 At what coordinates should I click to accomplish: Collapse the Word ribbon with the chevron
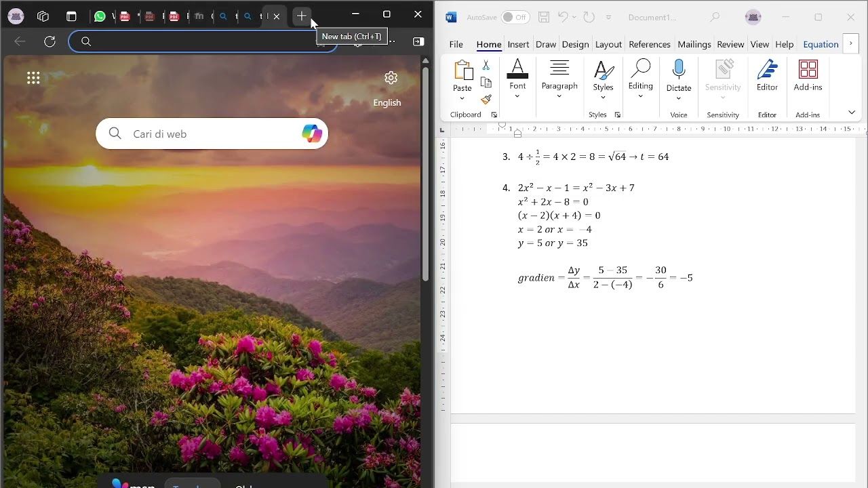pyautogui.click(x=852, y=113)
